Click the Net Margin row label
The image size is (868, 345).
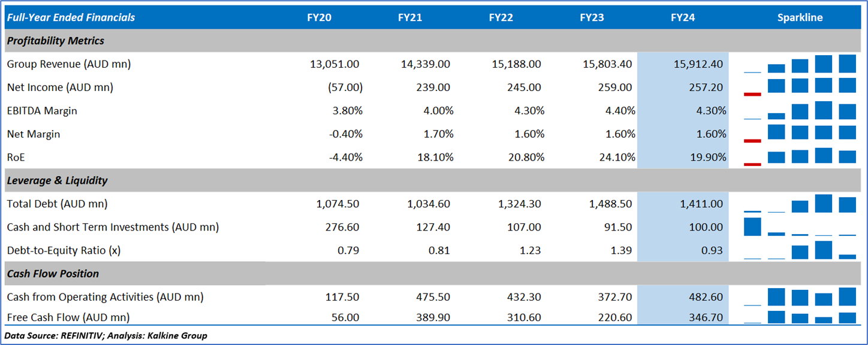click(34, 134)
